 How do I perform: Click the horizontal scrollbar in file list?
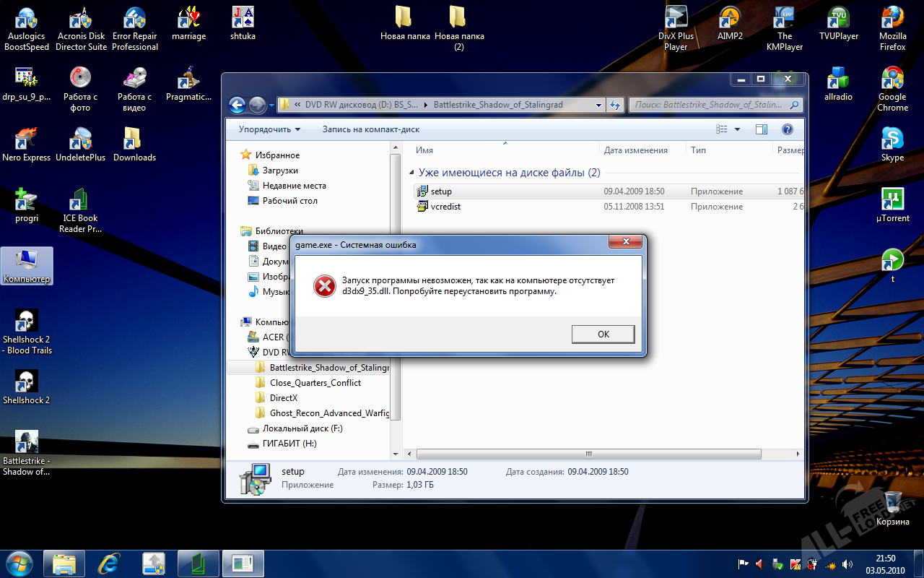coord(585,454)
